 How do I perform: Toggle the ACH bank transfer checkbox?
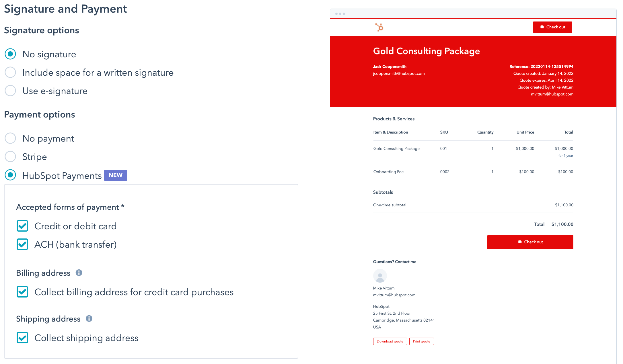(22, 244)
